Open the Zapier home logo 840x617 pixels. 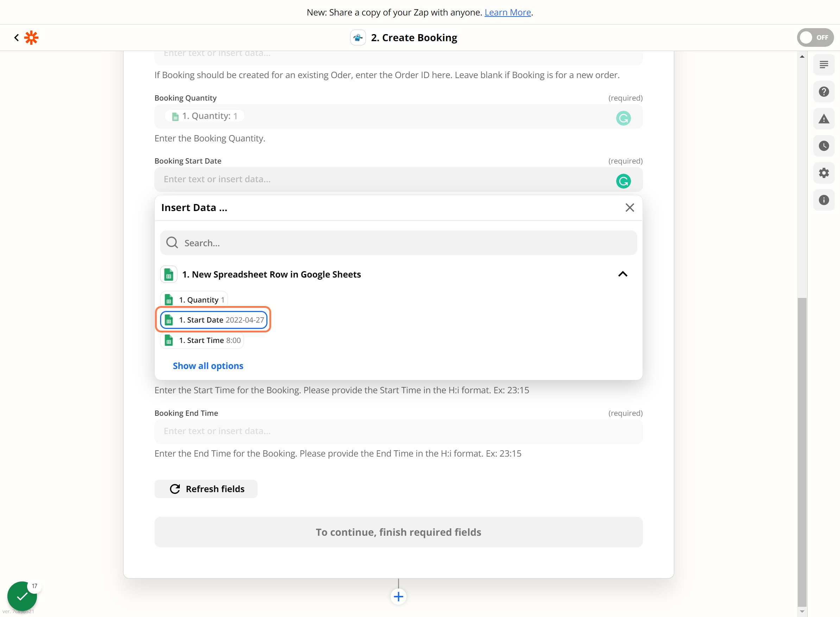pyautogui.click(x=31, y=37)
